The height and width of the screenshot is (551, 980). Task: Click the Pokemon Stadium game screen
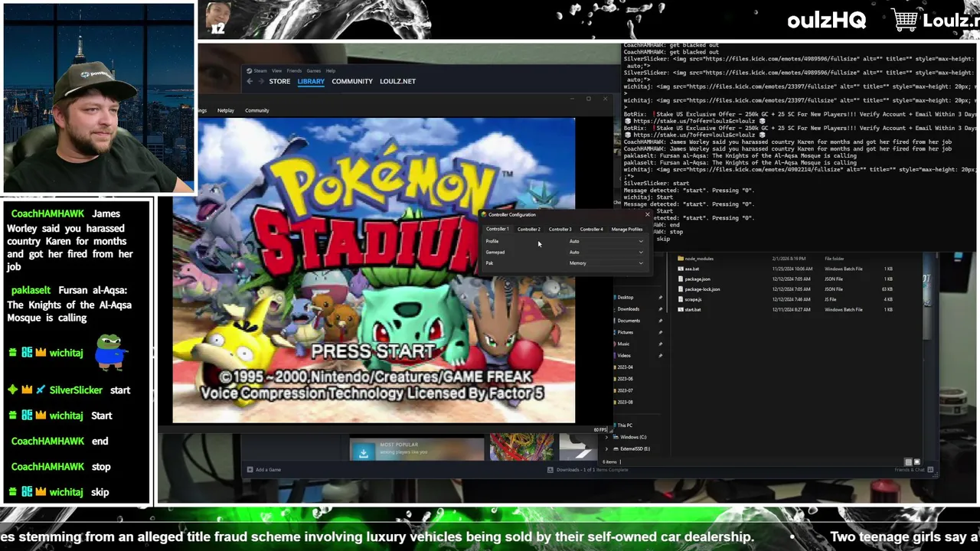coord(374,270)
